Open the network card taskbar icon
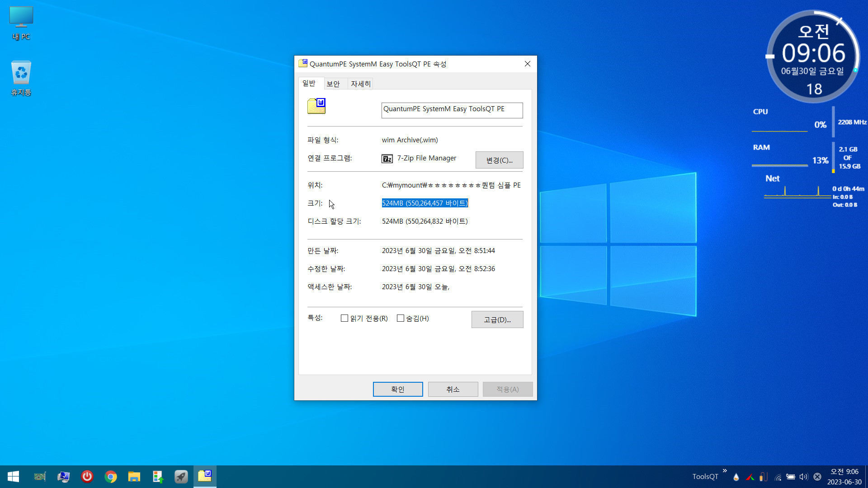This screenshot has height=488, width=868. [40, 477]
